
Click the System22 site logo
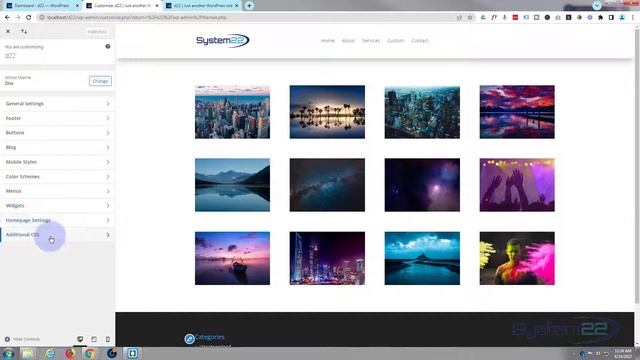pyautogui.click(x=222, y=40)
